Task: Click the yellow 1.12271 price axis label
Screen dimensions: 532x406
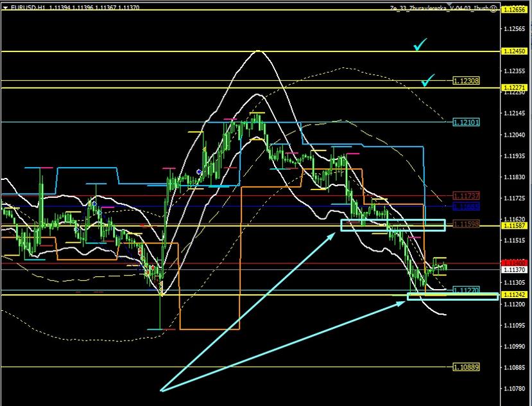Action: point(514,87)
